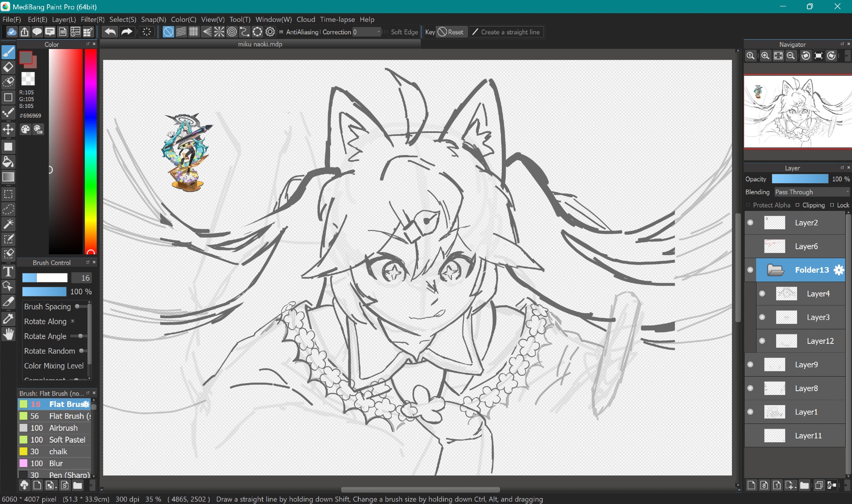Select the Eraser tool

(8, 67)
